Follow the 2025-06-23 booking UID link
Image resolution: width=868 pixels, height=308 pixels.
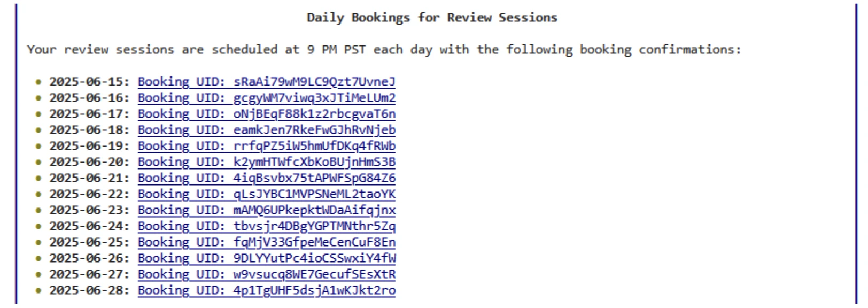tap(266, 210)
